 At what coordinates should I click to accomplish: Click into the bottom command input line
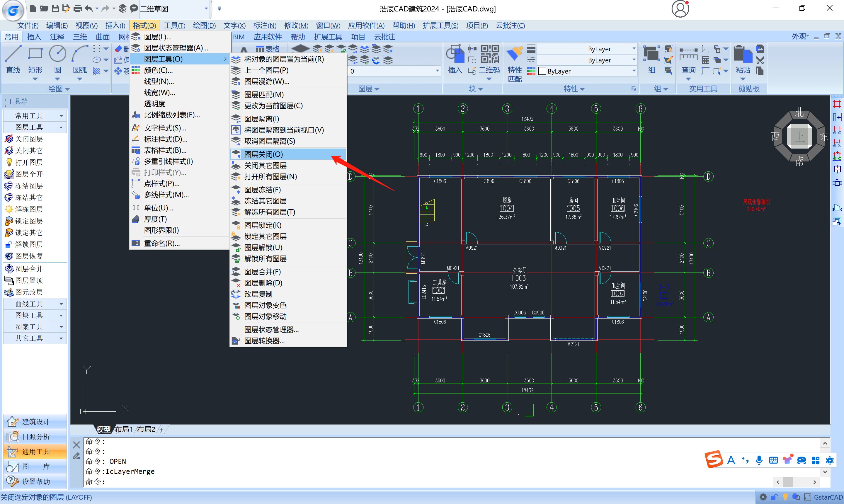pos(408,482)
